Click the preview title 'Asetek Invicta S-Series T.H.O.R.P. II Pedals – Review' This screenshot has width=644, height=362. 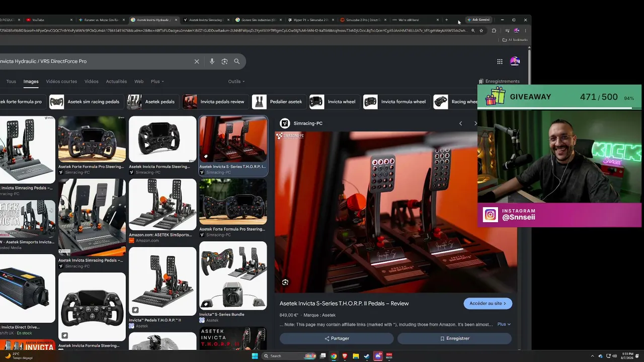(344, 304)
